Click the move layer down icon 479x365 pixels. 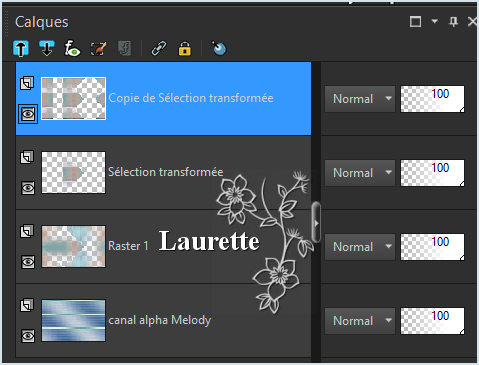(x=47, y=49)
